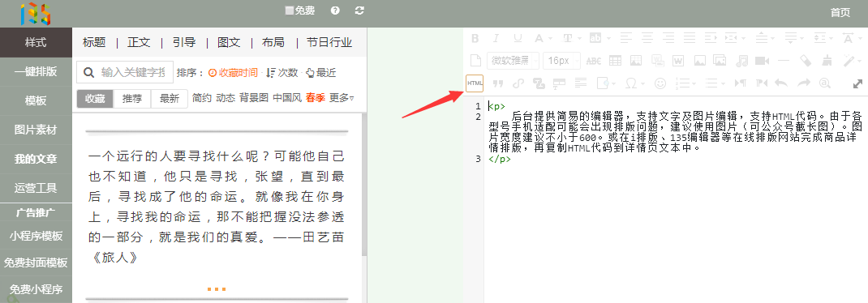868x303 pixels.
Task: Open 一键排版 in the sidebar
Action: point(36,71)
